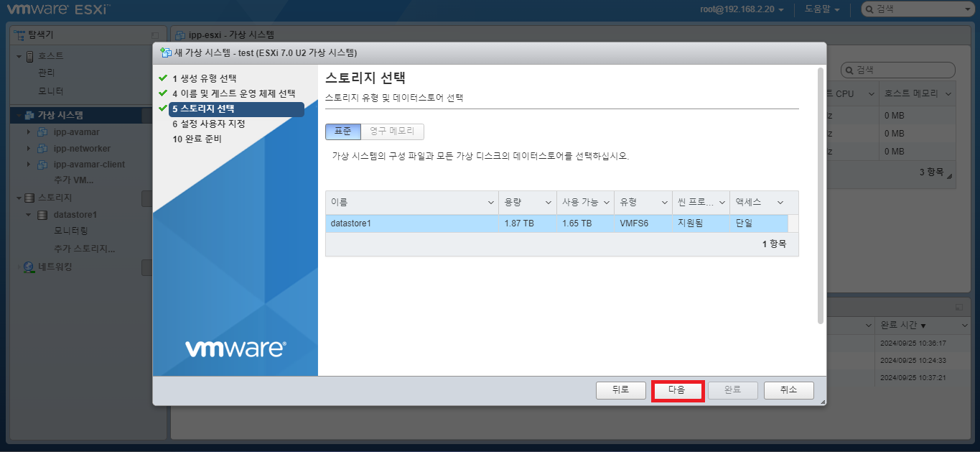Click the 뒤로 (Back) button

click(x=620, y=390)
